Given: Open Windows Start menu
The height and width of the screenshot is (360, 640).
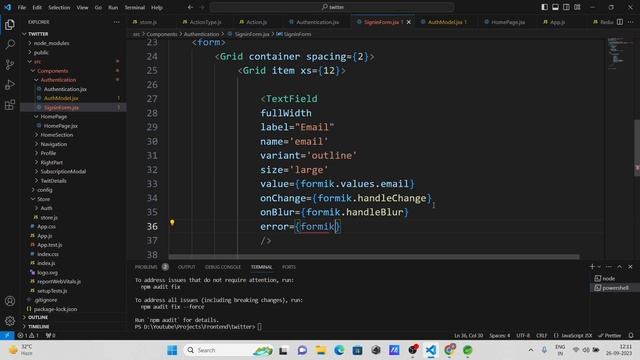Looking at the screenshot, I should click(x=172, y=350).
